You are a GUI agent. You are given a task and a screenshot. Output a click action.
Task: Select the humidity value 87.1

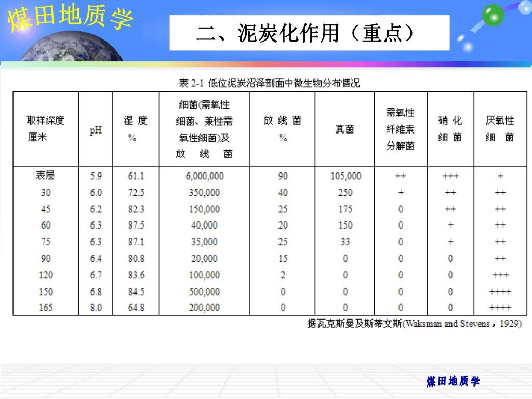(136, 242)
